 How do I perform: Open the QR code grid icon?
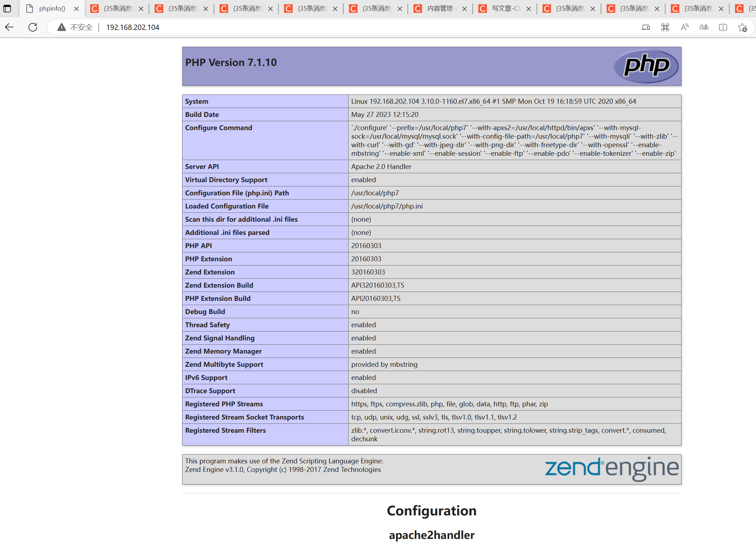tap(665, 27)
